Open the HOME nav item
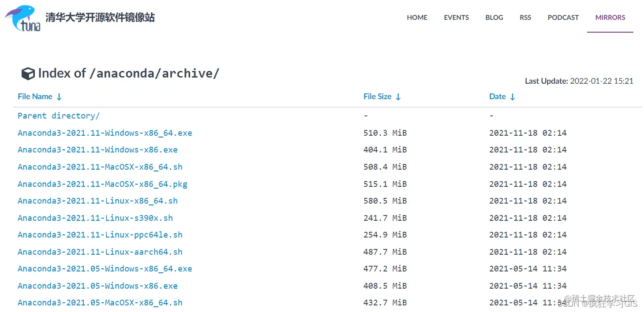The width and height of the screenshot is (644, 312). tap(417, 18)
